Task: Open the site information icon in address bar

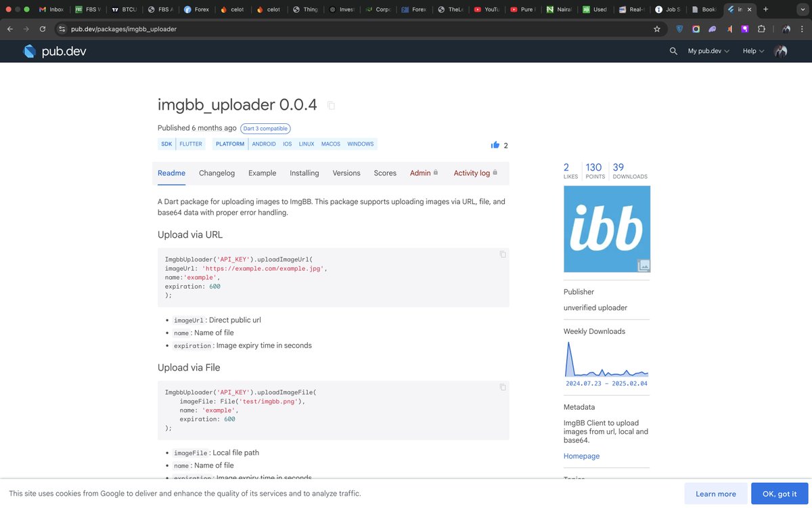Action: [x=62, y=29]
